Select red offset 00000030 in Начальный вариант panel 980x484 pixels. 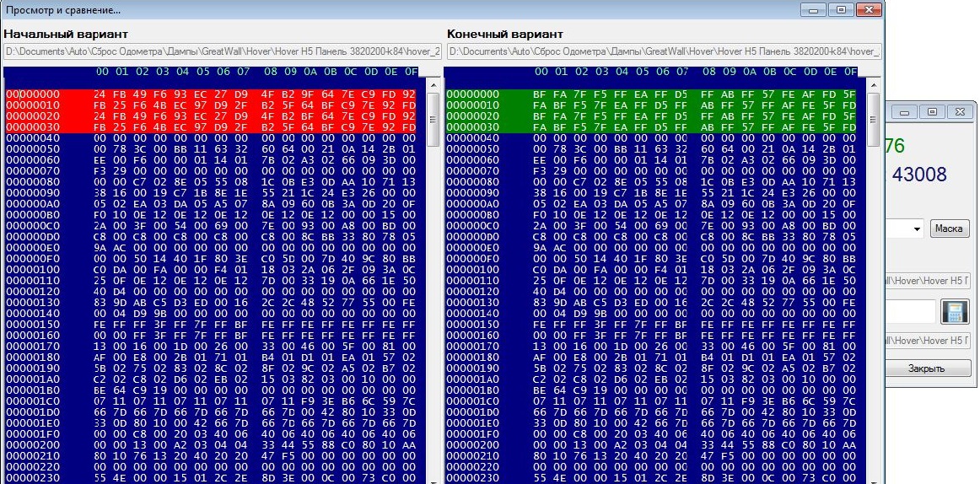point(34,126)
